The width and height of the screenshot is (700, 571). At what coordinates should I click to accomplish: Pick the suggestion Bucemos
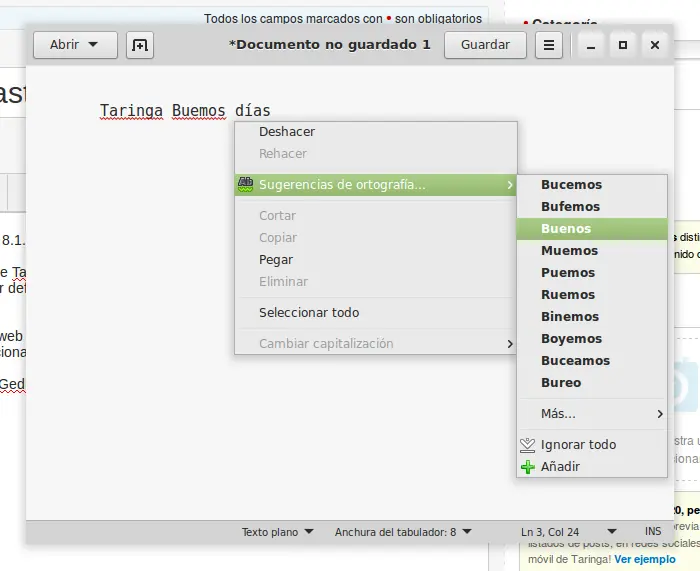[592, 185]
